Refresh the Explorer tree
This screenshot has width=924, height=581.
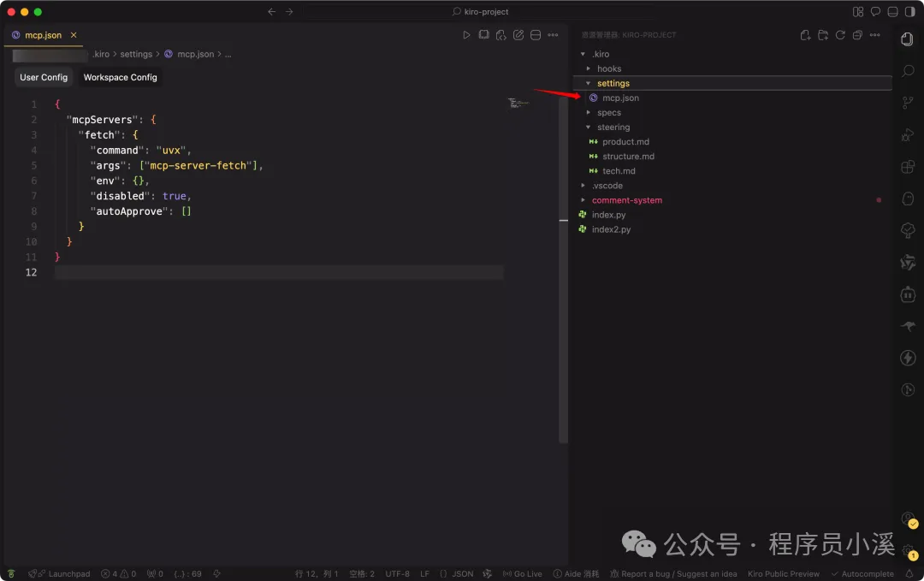click(840, 35)
